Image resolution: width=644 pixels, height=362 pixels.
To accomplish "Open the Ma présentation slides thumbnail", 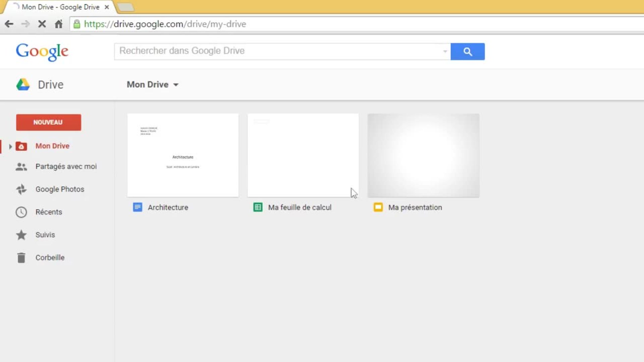I will [x=423, y=155].
